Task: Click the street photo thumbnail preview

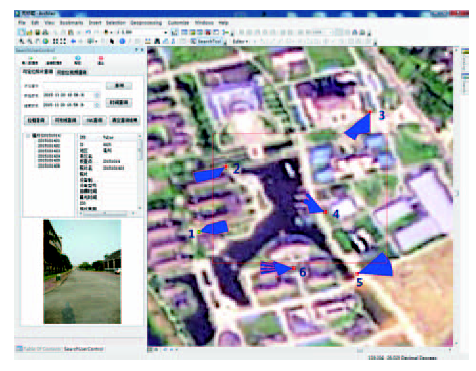Action: coord(82,271)
